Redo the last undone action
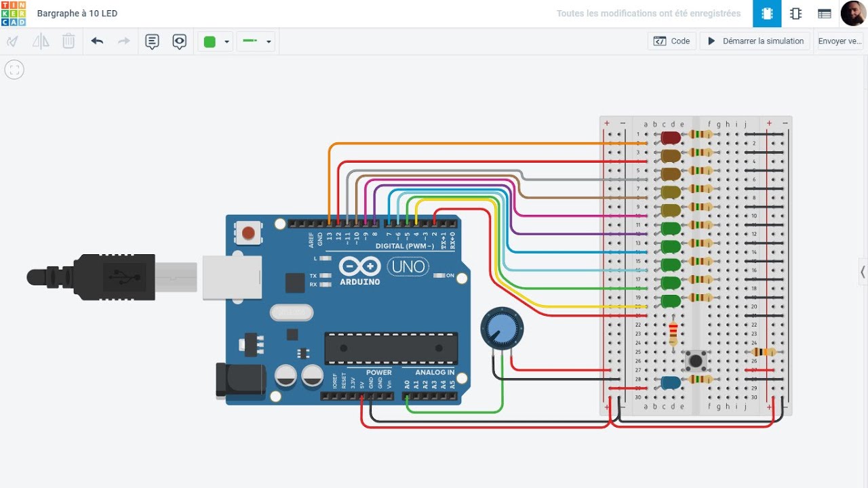The image size is (868, 488). 124,41
